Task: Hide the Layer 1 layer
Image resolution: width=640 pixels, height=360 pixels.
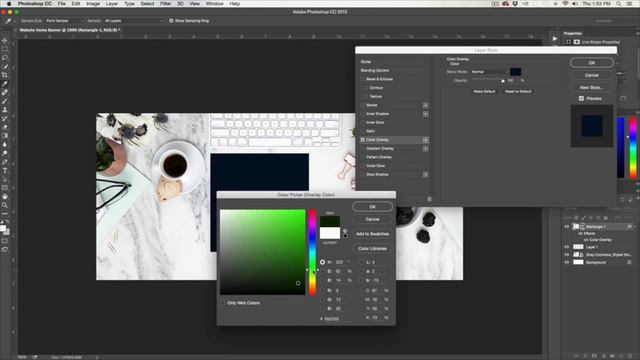Action: (x=567, y=247)
